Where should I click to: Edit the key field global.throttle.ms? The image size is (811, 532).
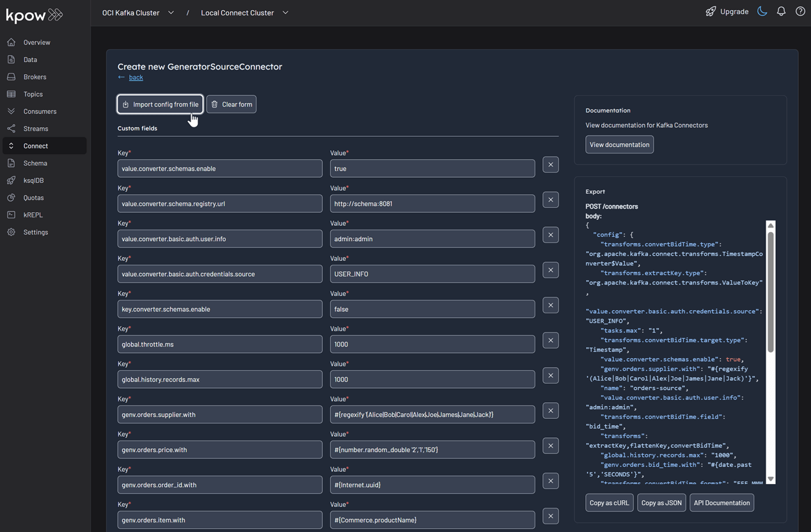pyautogui.click(x=220, y=344)
